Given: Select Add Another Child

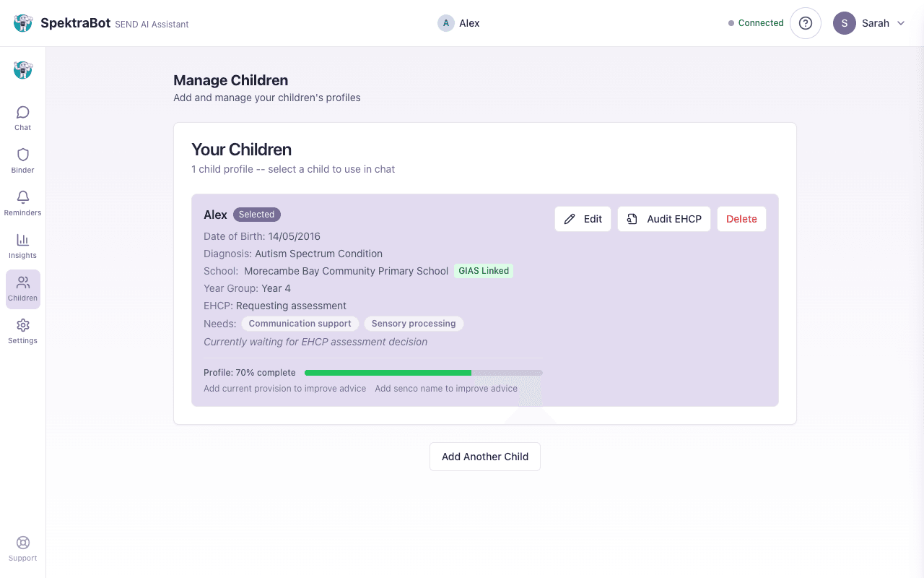Looking at the screenshot, I should 484,456.
